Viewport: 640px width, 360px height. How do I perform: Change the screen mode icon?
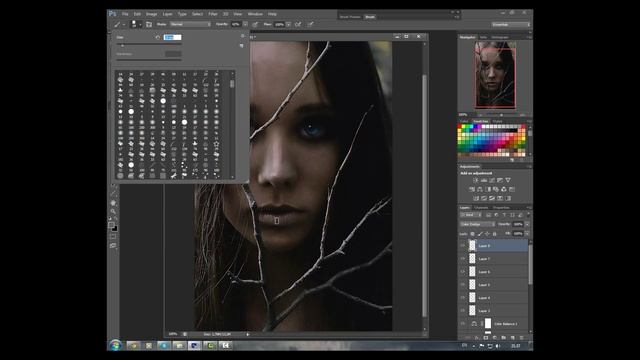(113, 246)
